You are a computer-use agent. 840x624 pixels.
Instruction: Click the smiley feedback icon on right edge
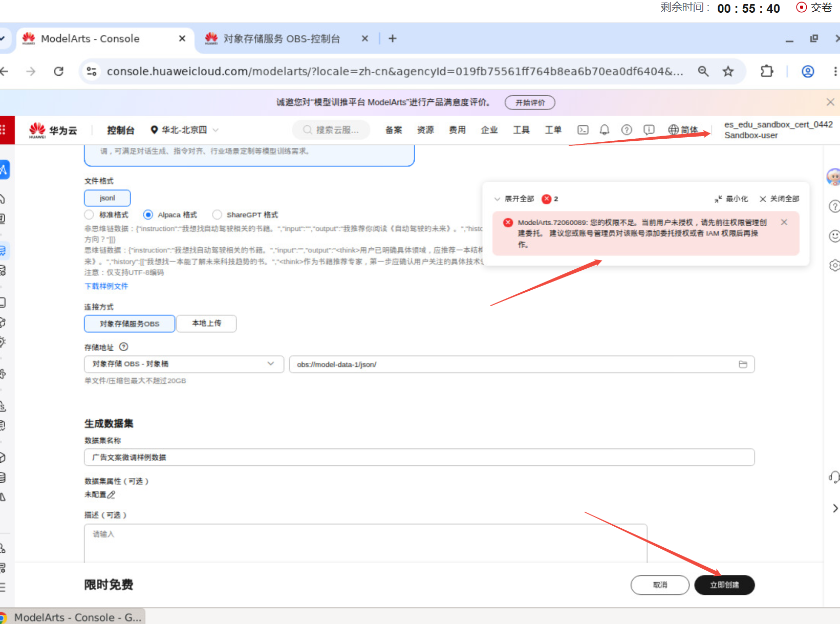pyautogui.click(x=834, y=236)
